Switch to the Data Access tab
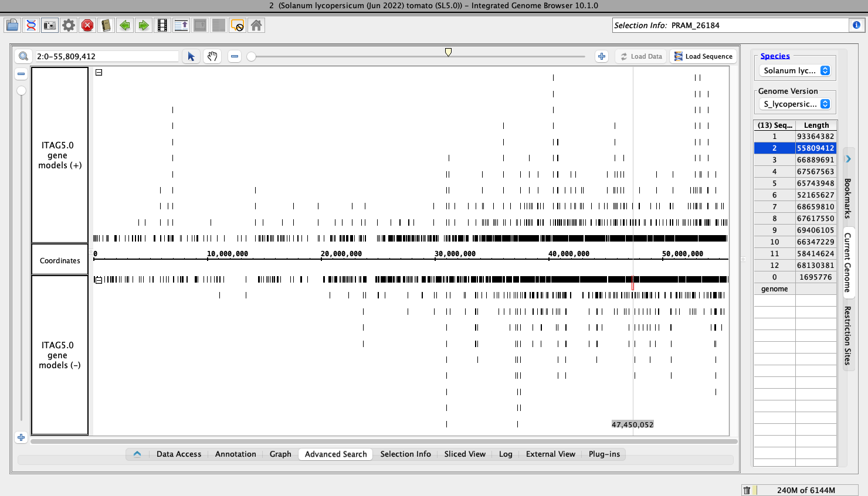Viewport: 868px width, 496px height. (178, 454)
